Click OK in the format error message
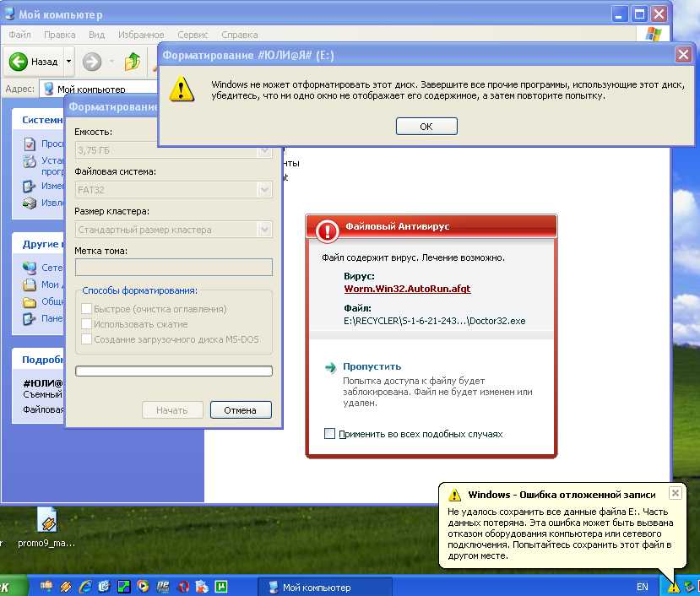The image size is (700, 596). click(426, 127)
